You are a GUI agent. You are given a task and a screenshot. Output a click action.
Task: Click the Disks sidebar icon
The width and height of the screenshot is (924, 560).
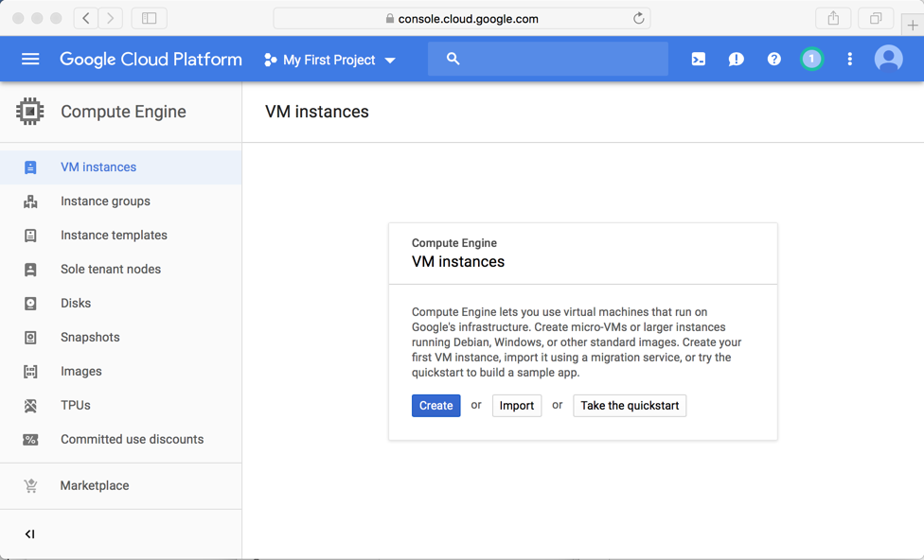click(x=30, y=304)
